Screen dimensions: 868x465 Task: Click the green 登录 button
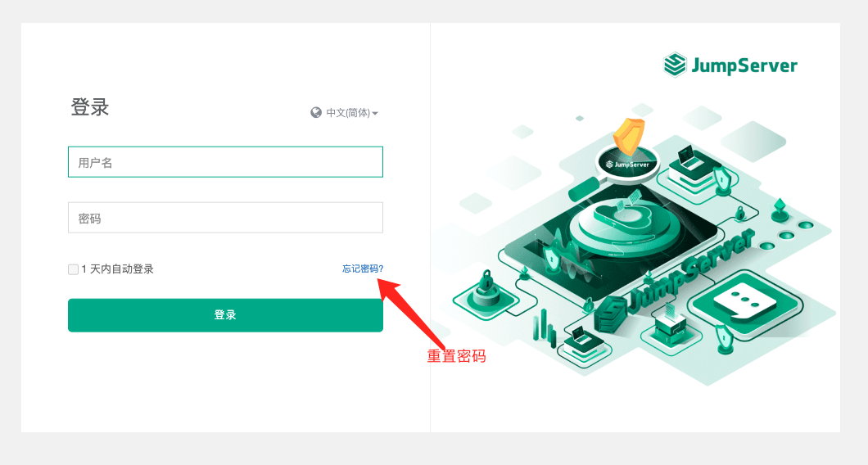(225, 315)
